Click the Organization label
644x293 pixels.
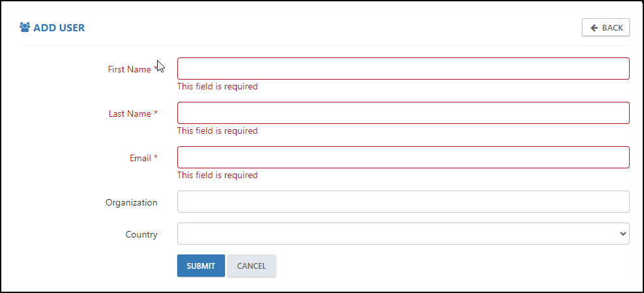click(132, 202)
